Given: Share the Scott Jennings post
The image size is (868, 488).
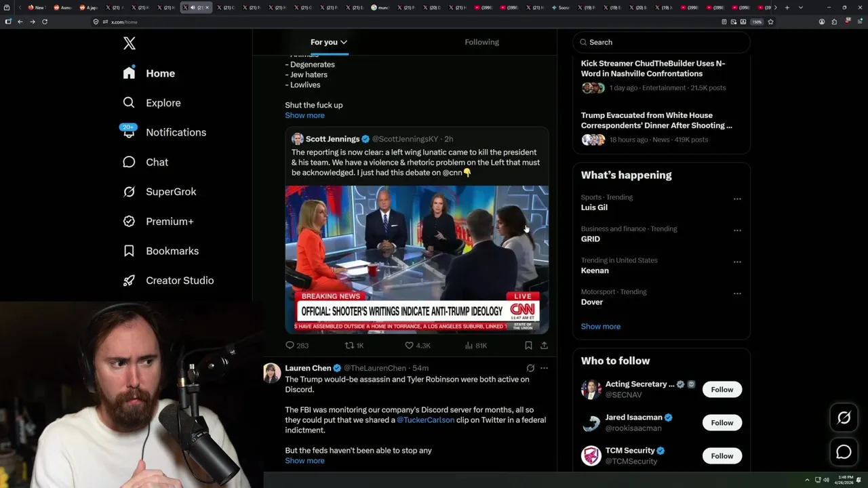Looking at the screenshot, I should [544, 346].
